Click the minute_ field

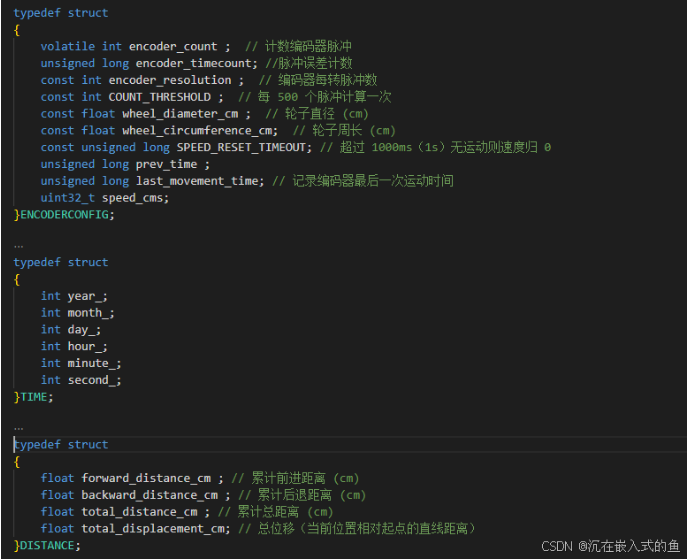[91, 363]
